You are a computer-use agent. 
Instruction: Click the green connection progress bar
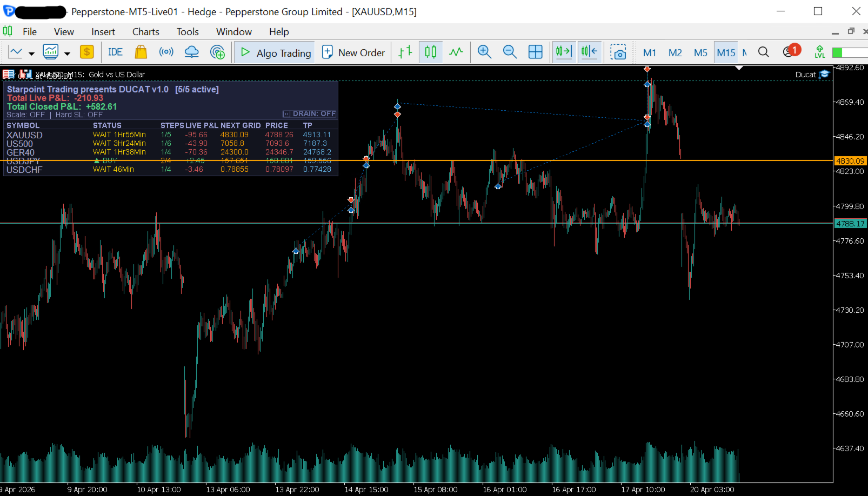[x=850, y=52]
